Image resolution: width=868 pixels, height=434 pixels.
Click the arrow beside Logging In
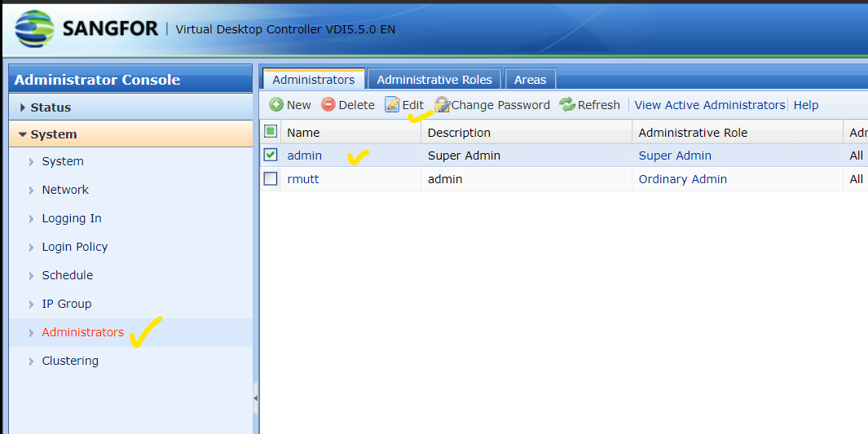click(32, 219)
